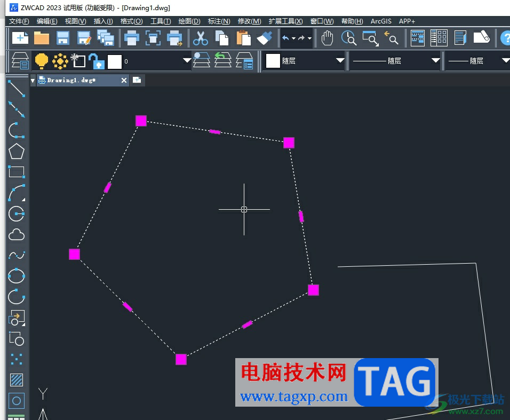Viewport: 510px width, 420px height.
Task: Open the 绘图(D) menu
Action: coord(189,21)
